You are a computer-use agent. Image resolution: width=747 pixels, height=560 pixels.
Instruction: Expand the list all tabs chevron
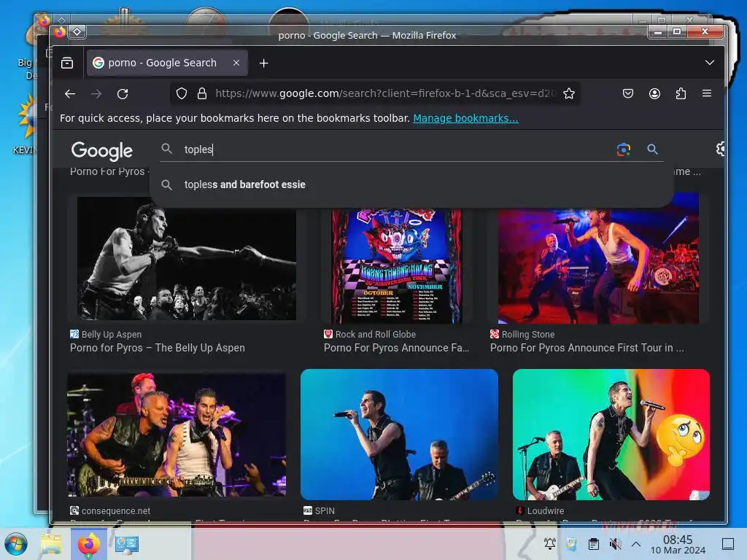(710, 63)
